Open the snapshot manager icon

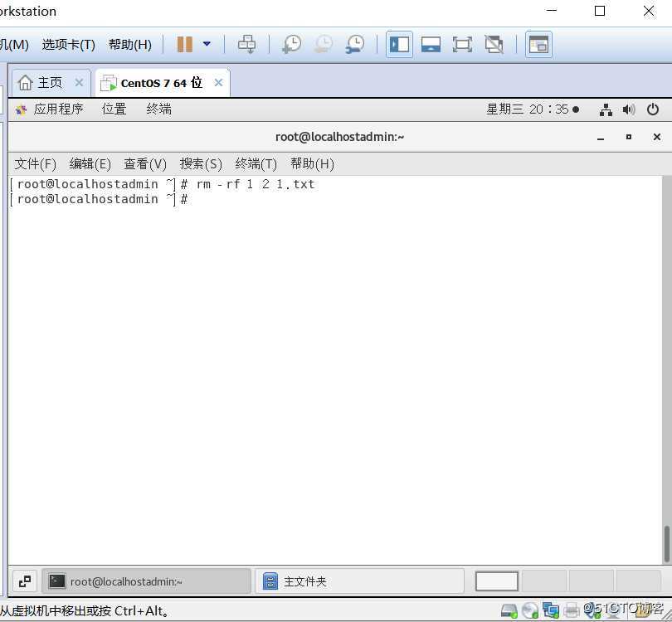(x=355, y=44)
